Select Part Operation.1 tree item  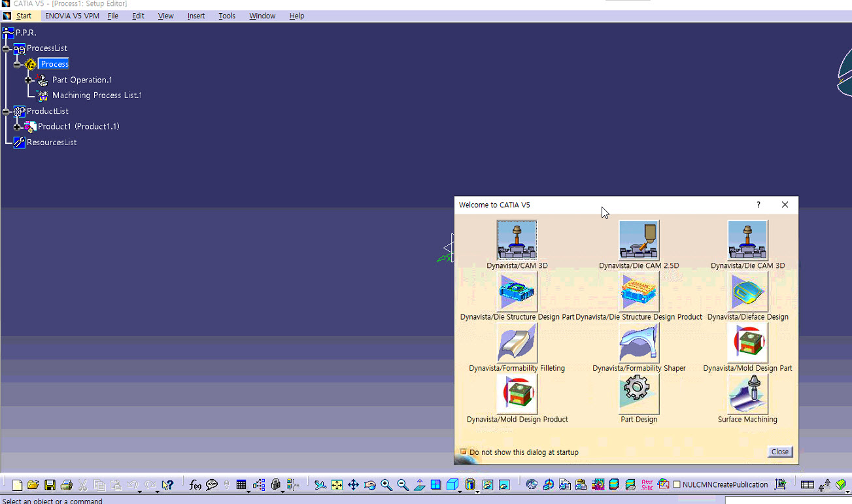(x=82, y=80)
